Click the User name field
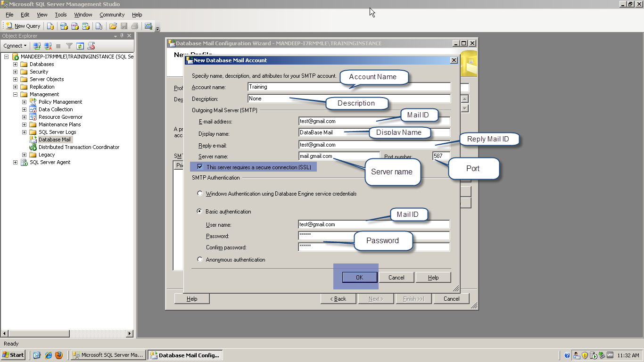This screenshot has height=362, width=644. pyautogui.click(x=374, y=224)
